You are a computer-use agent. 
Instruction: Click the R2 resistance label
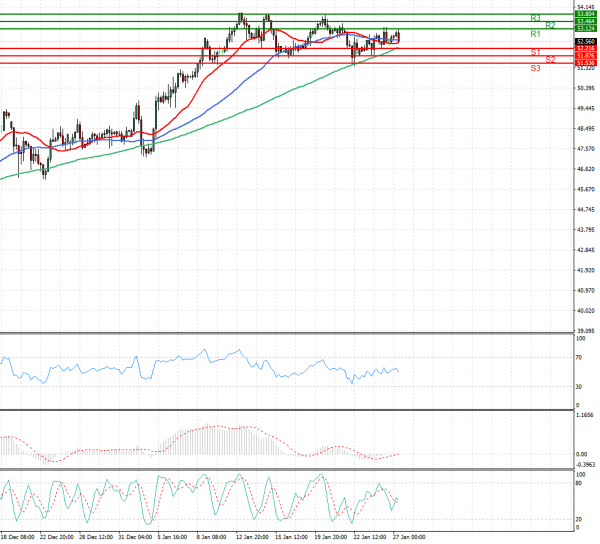550,26
